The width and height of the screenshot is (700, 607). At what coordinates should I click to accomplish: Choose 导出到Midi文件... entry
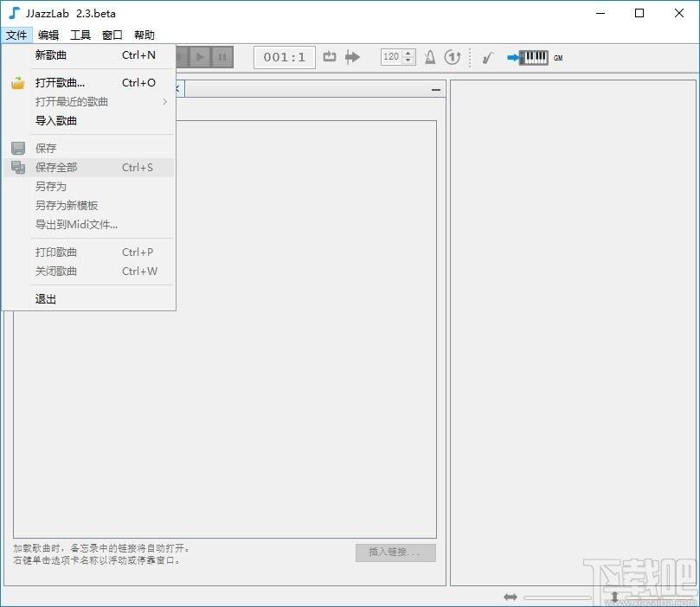[88, 224]
